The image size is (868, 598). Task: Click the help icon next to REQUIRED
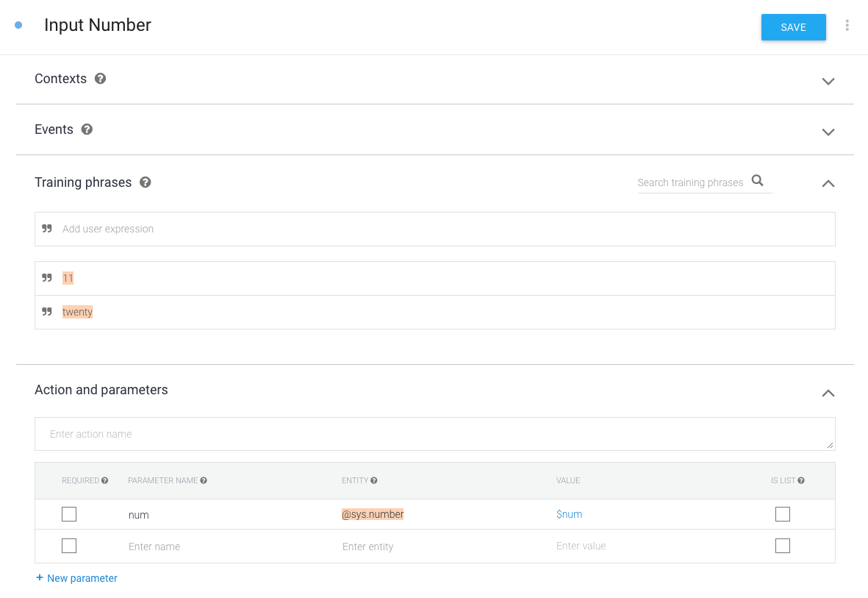pos(104,480)
